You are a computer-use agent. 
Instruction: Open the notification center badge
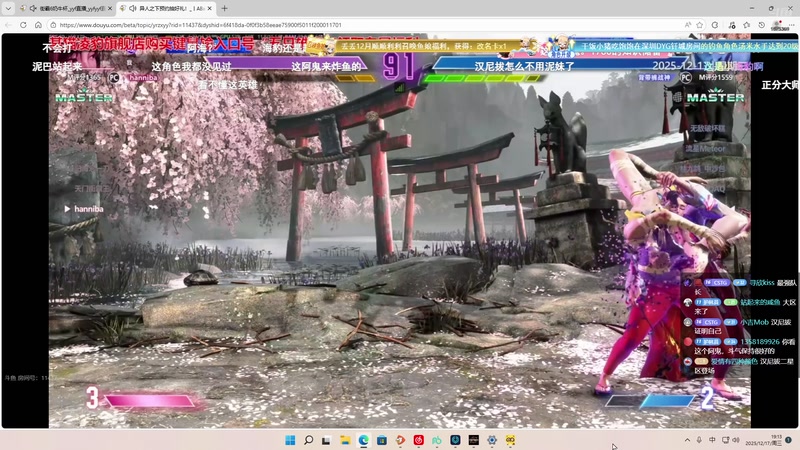click(788, 440)
